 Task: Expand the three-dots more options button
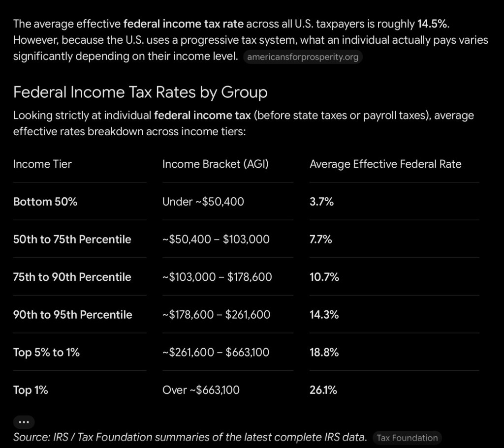[24, 422]
